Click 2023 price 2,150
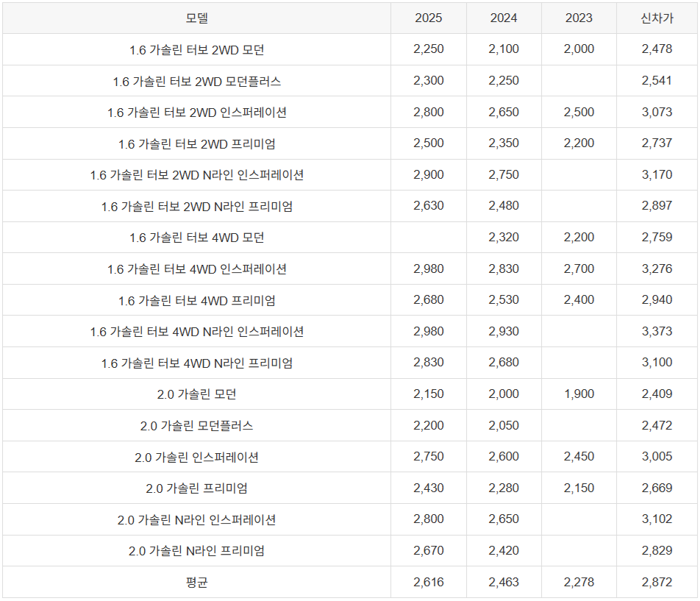Viewport: 700px width, 601px height. pos(579,488)
